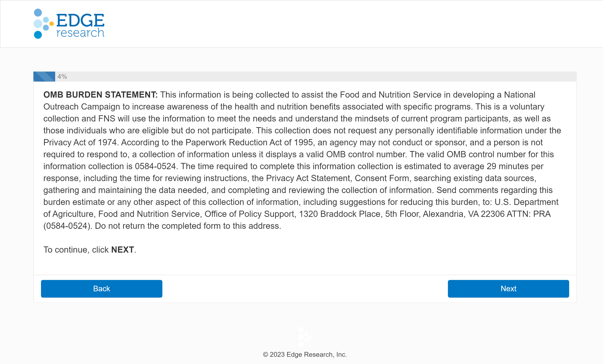
Task: Go back with the Back button
Action: coord(102,289)
